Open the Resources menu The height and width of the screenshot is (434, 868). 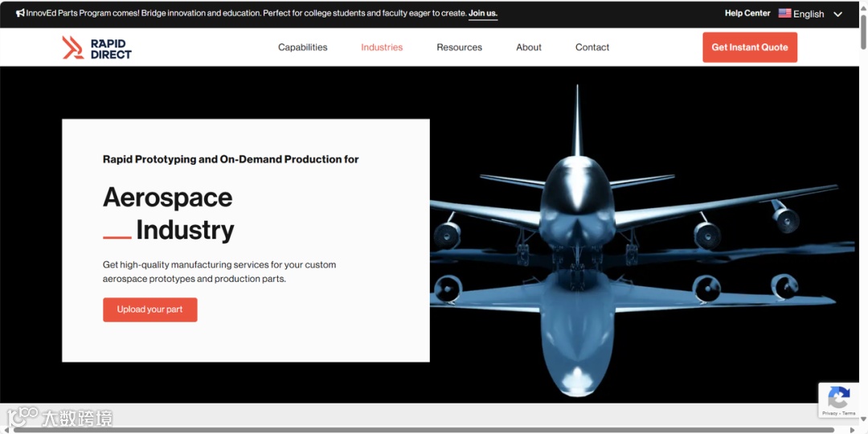460,47
